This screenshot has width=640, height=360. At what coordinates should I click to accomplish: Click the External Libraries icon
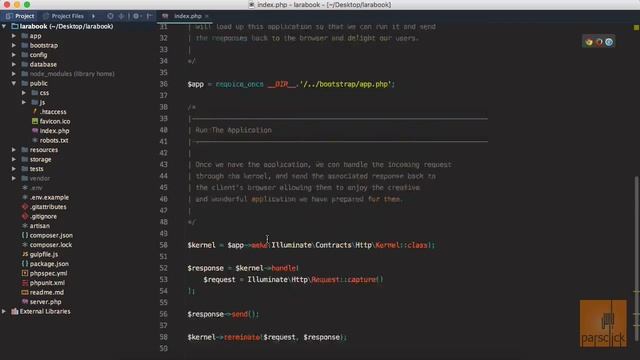coord(15,311)
